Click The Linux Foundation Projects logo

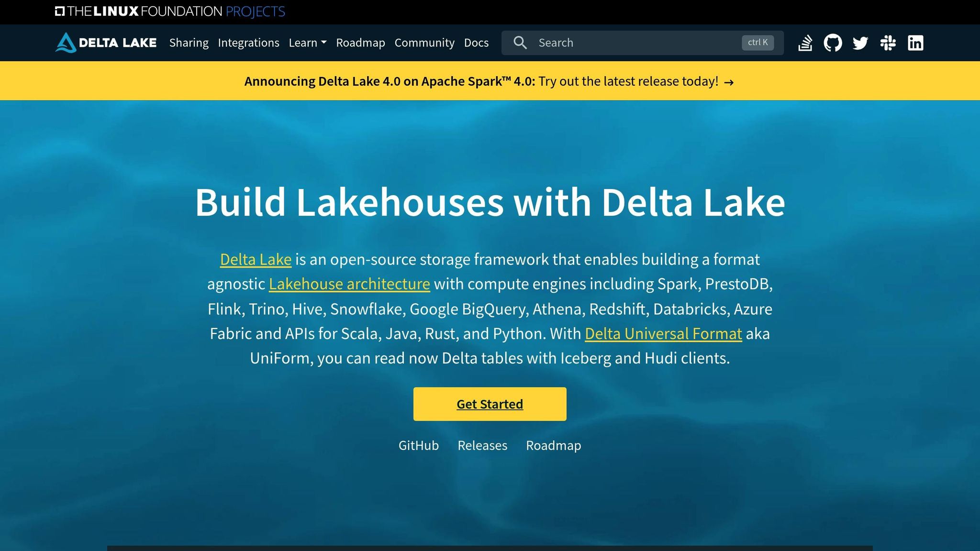170,11
